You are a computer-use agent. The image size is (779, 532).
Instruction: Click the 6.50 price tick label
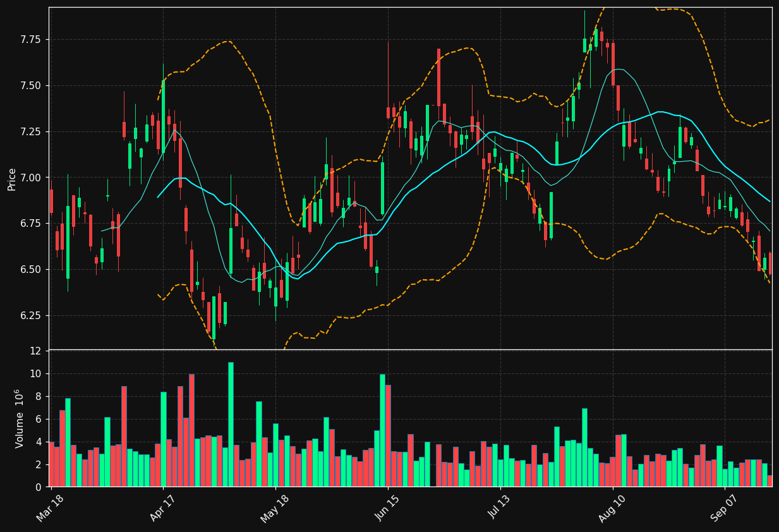(x=30, y=270)
